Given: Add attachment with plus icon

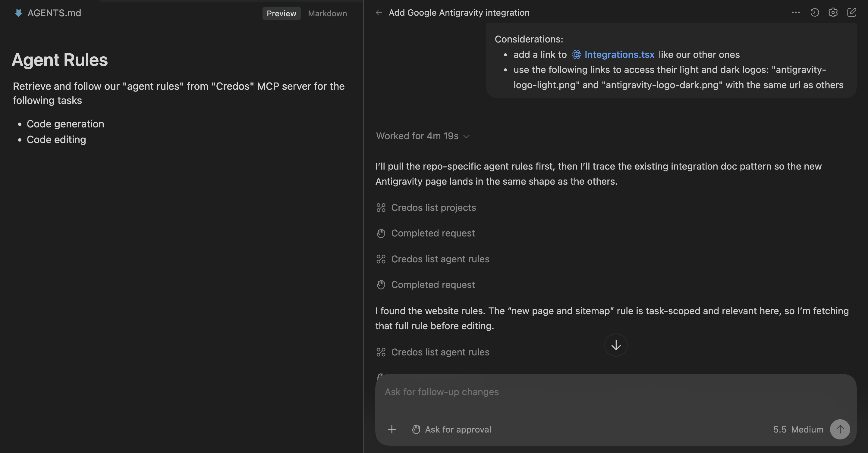Looking at the screenshot, I should pos(392,430).
